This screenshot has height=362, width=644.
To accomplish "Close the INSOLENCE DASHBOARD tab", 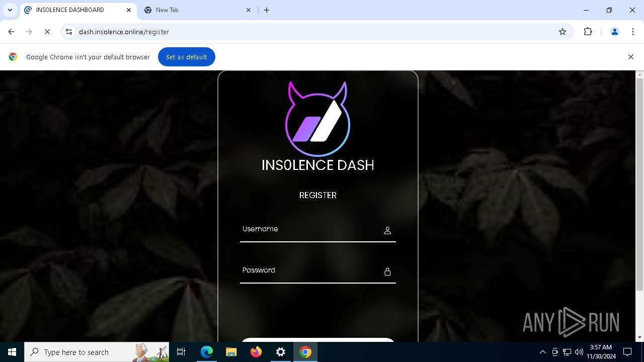I will click(128, 10).
